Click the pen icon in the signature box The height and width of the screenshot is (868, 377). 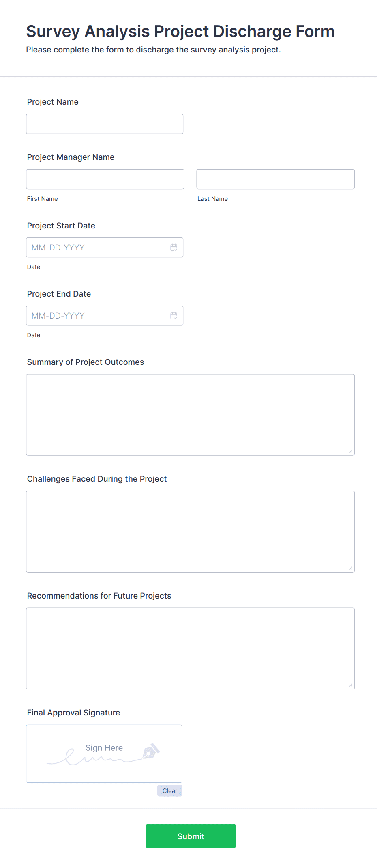pos(151,751)
